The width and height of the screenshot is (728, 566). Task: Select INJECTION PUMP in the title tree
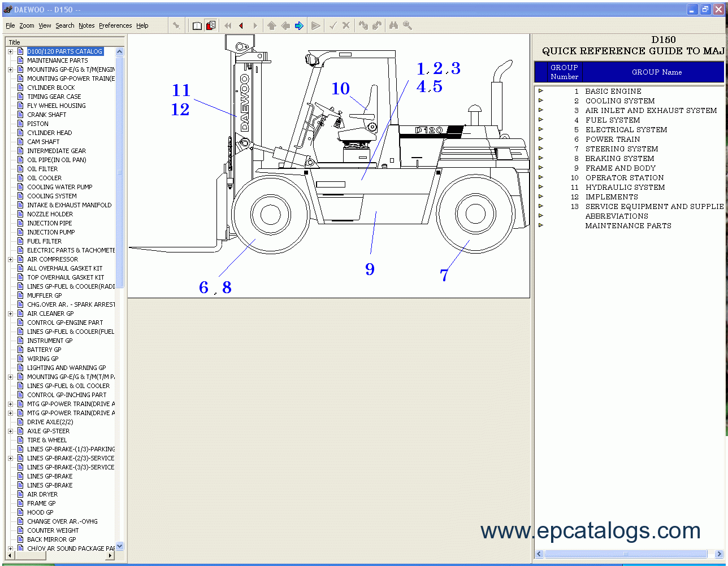(51, 232)
